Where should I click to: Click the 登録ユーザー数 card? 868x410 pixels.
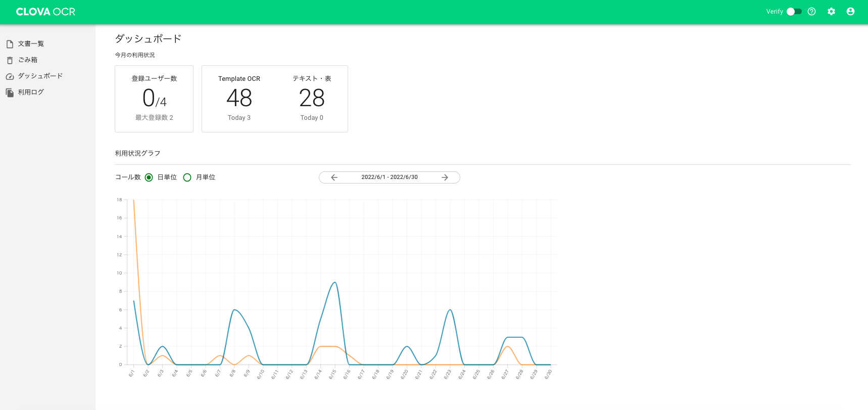[154, 99]
